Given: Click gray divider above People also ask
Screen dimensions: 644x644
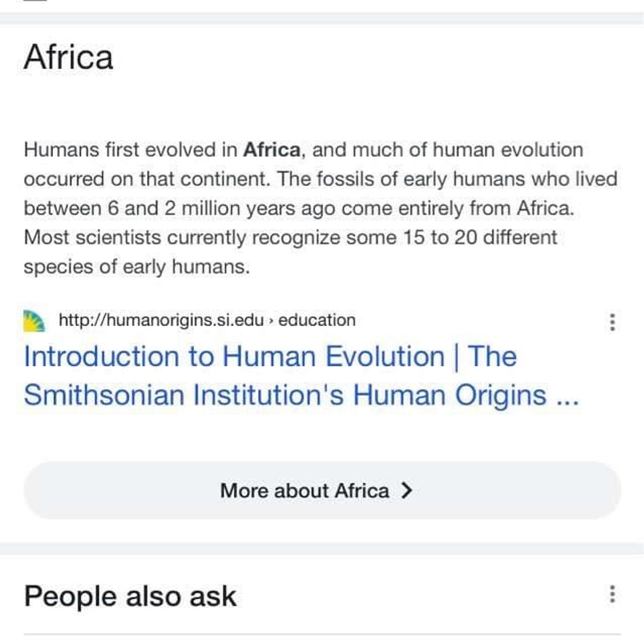Looking at the screenshot, I should [322, 548].
